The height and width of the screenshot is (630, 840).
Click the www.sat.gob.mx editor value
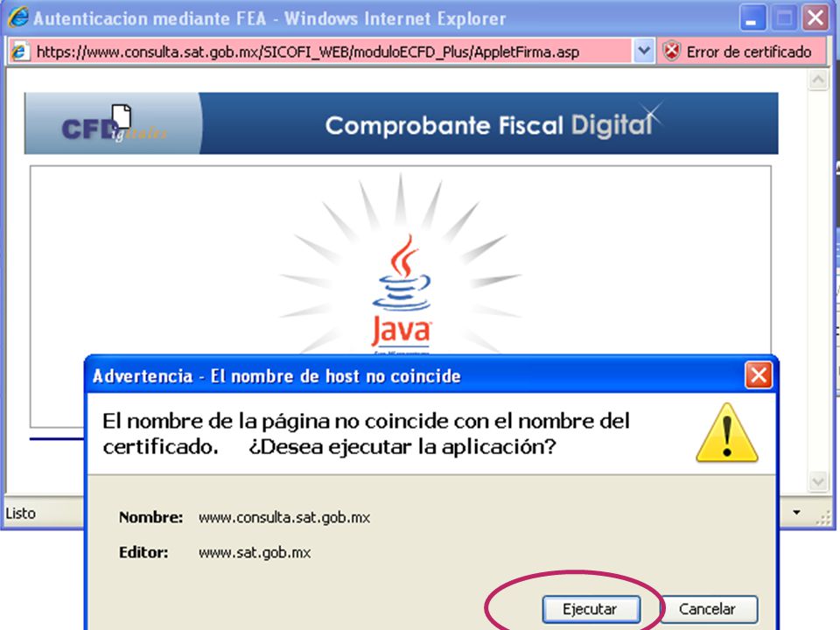(255, 552)
